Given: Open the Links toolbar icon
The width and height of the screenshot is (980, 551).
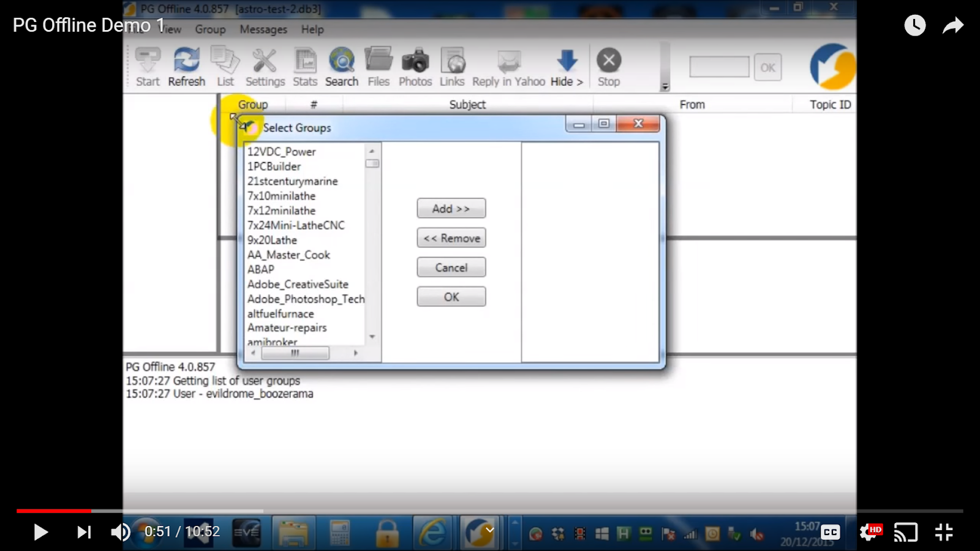Looking at the screenshot, I should (452, 67).
